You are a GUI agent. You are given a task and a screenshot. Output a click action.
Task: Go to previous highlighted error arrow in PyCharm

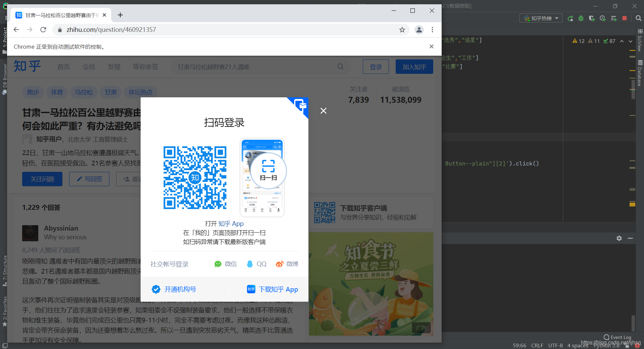pos(622,41)
